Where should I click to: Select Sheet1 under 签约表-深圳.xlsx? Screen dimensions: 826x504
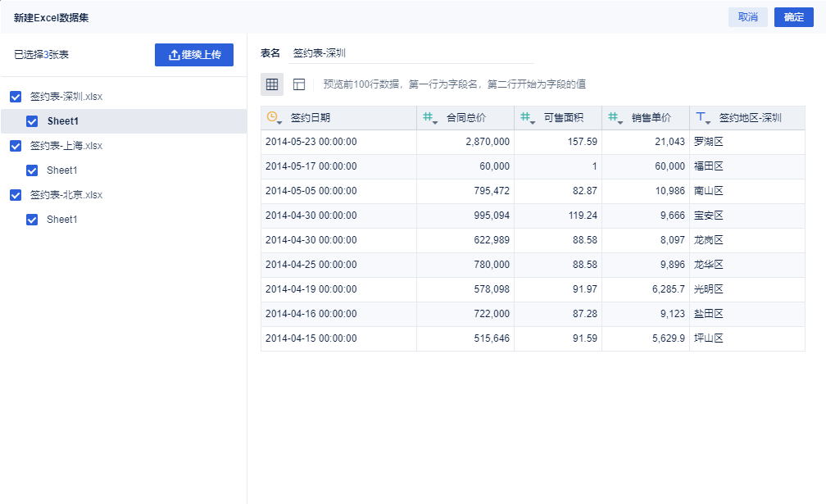pyautogui.click(x=62, y=121)
